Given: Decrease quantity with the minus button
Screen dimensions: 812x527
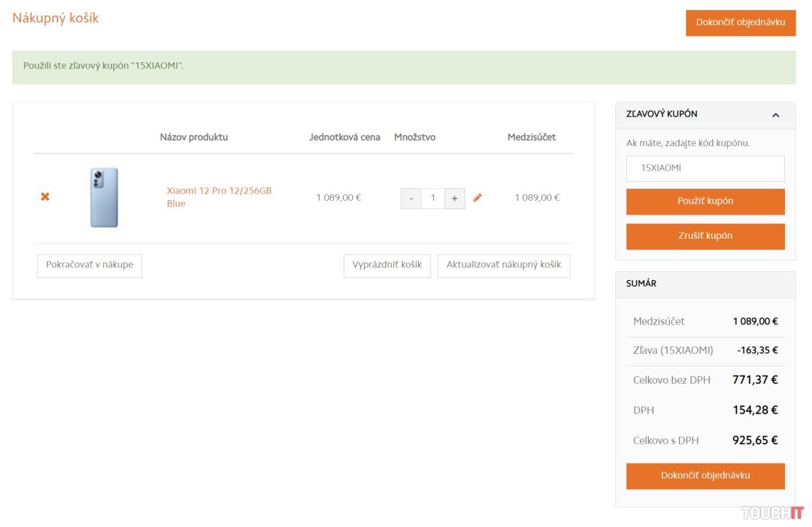Looking at the screenshot, I should [411, 198].
